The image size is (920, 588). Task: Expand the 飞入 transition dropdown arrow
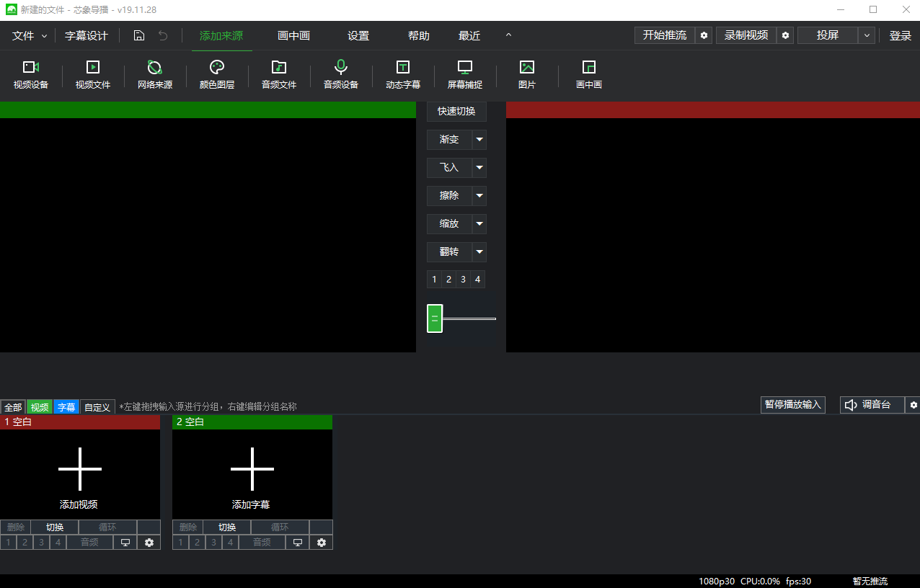479,168
